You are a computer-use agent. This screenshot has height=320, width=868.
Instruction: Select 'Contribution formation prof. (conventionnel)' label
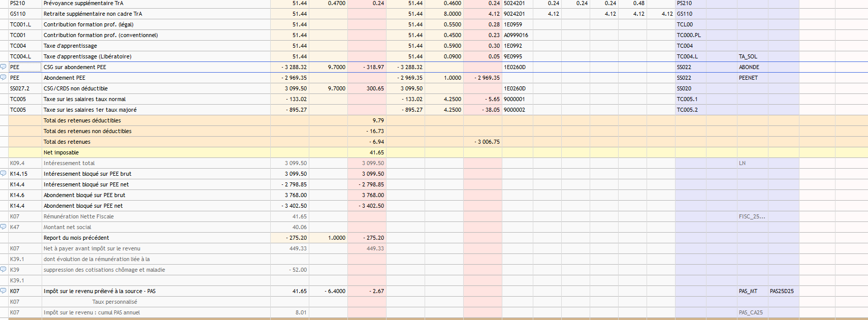coord(101,35)
